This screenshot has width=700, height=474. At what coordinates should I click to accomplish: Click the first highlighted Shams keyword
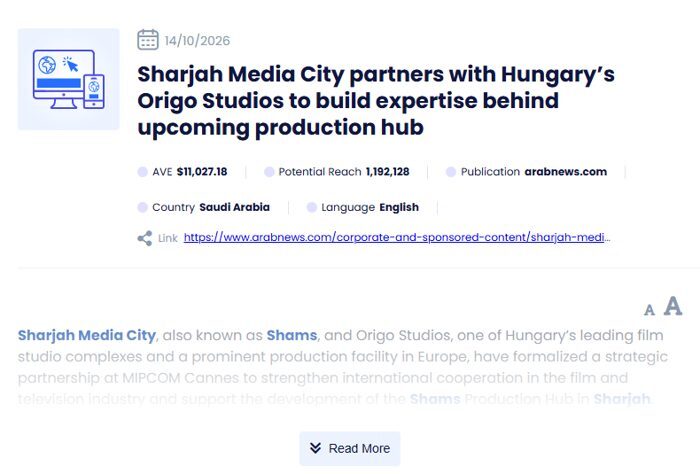(292, 335)
